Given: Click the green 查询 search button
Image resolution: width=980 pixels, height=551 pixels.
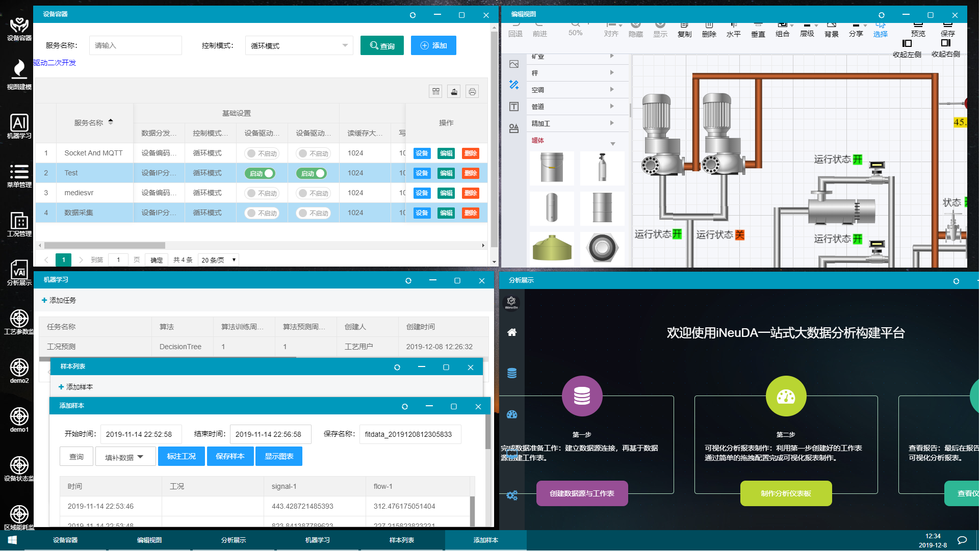Looking at the screenshot, I should pyautogui.click(x=382, y=46).
